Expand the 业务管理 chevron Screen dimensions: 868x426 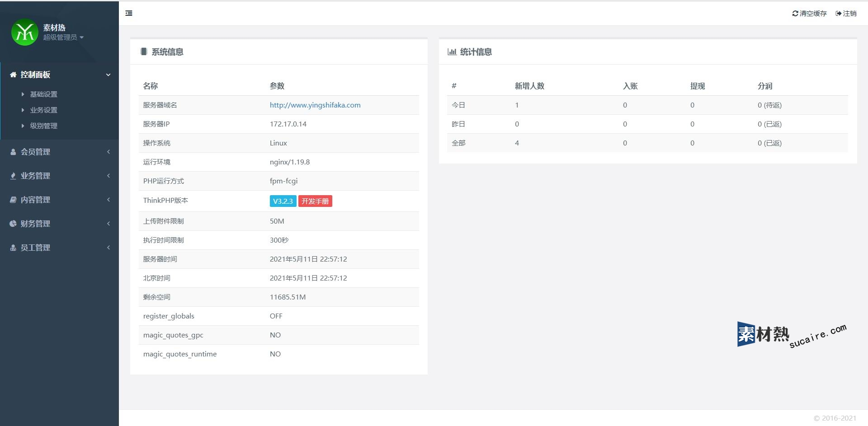click(108, 176)
